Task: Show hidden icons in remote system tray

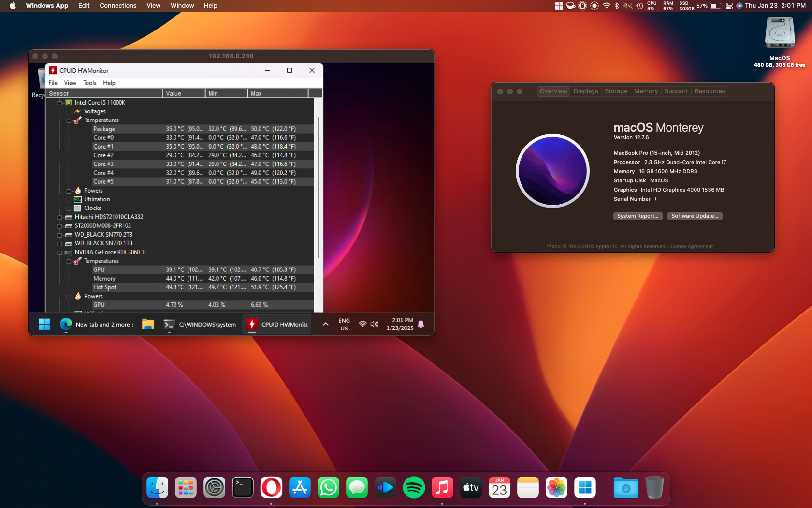Action: point(326,324)
